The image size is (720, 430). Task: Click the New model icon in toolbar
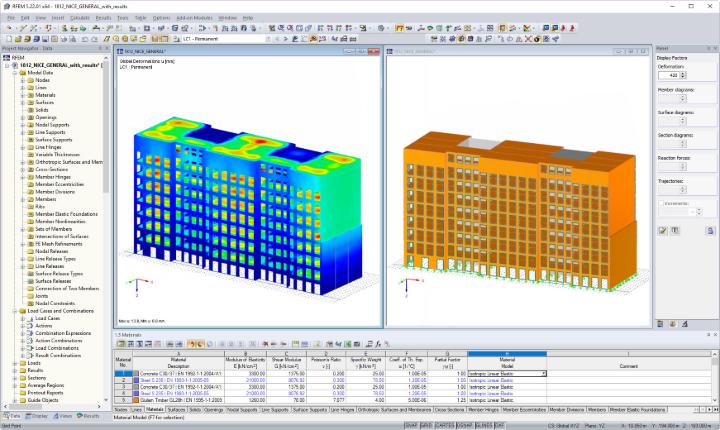click(9, 39)
